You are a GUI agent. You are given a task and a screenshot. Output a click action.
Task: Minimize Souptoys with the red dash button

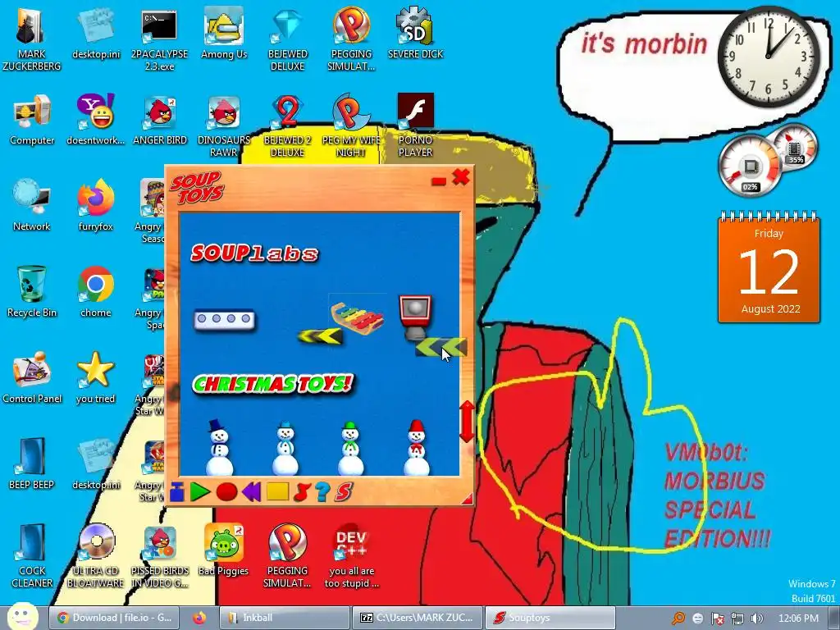point(439,181)
